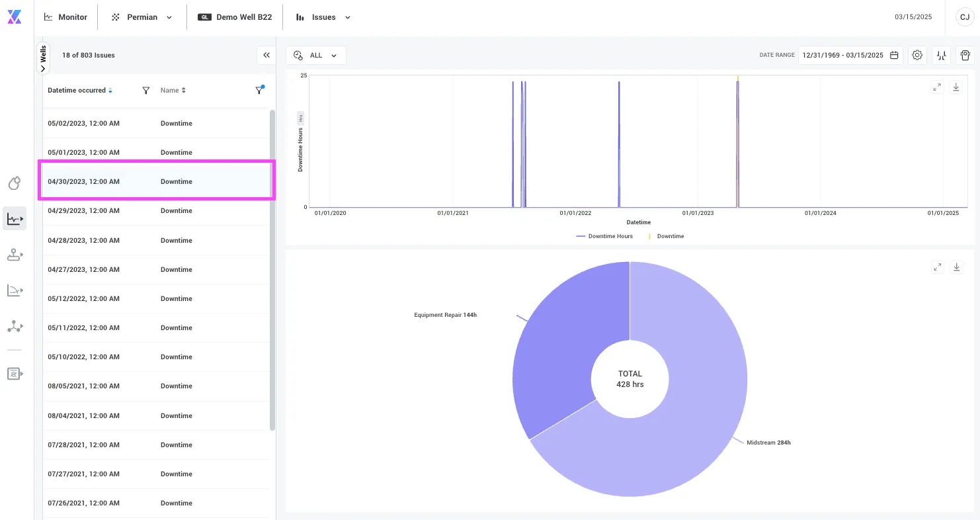Expand the Wells side panel

(x=43, y=59)
